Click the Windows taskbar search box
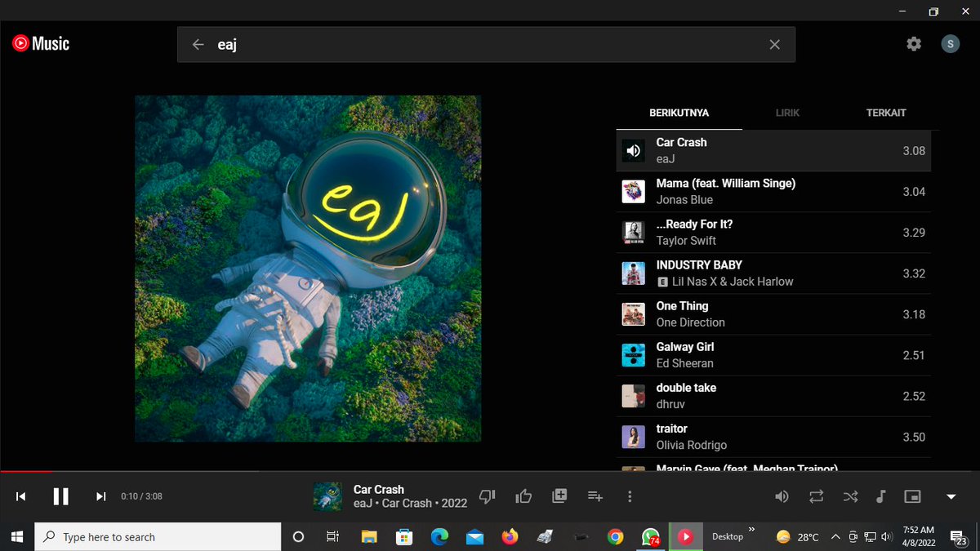The image size is (980, 551). [x=158, y=536]
